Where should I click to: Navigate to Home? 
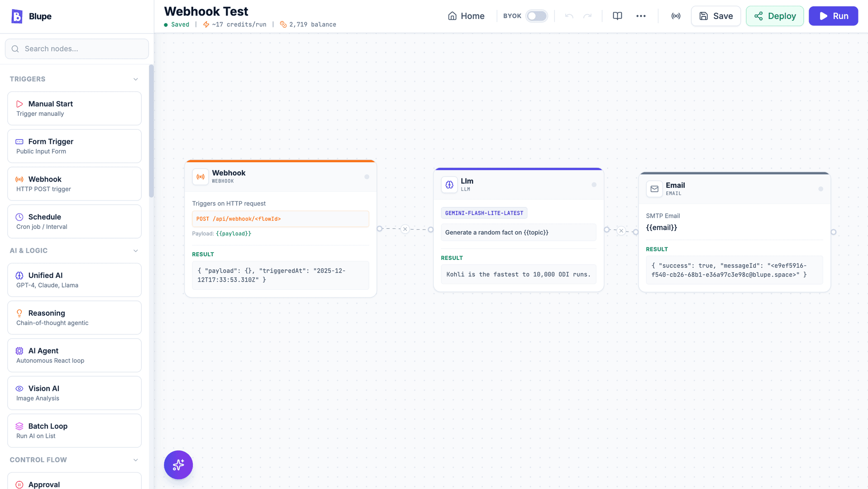coord(466,16)
